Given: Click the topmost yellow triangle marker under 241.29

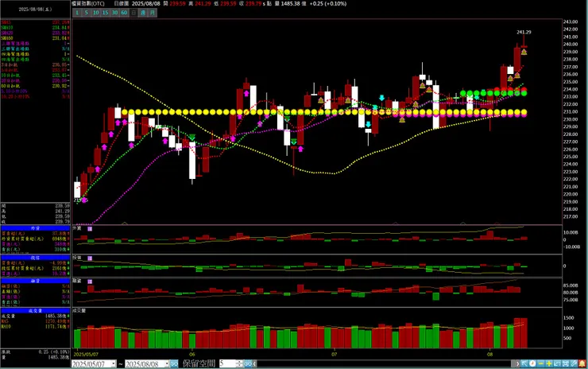Looking at the screenshot, I should (x=524, y=52).
